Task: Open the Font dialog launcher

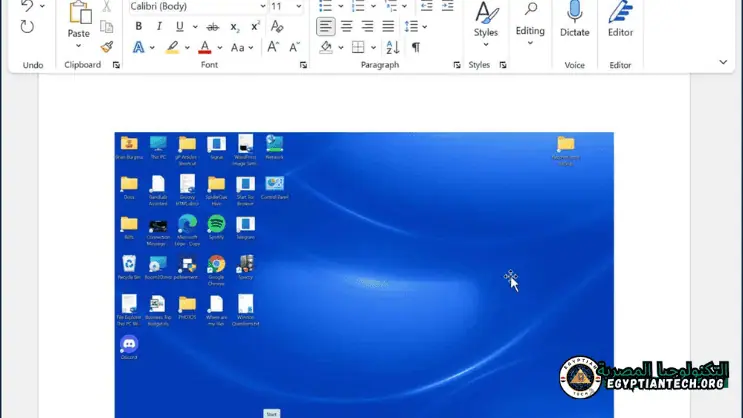Action: pyautogui.click(x=303, y=65)
